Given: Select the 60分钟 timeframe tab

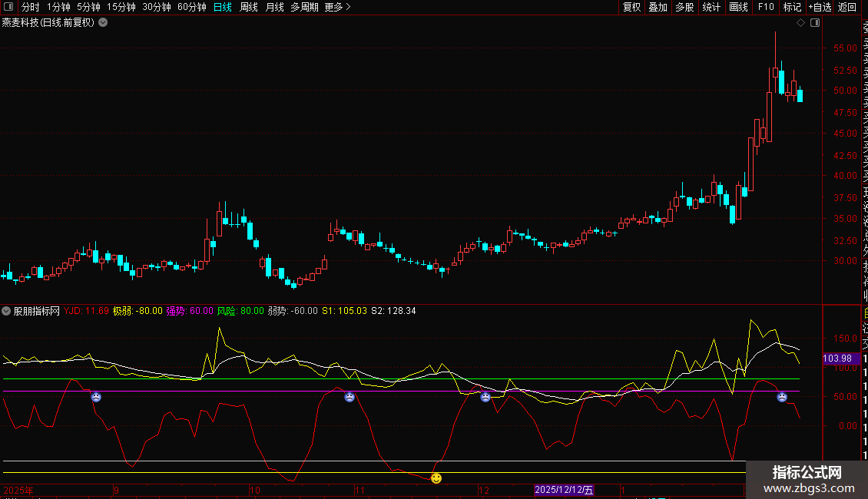Looking at the screenshot, I should (191, 7).
